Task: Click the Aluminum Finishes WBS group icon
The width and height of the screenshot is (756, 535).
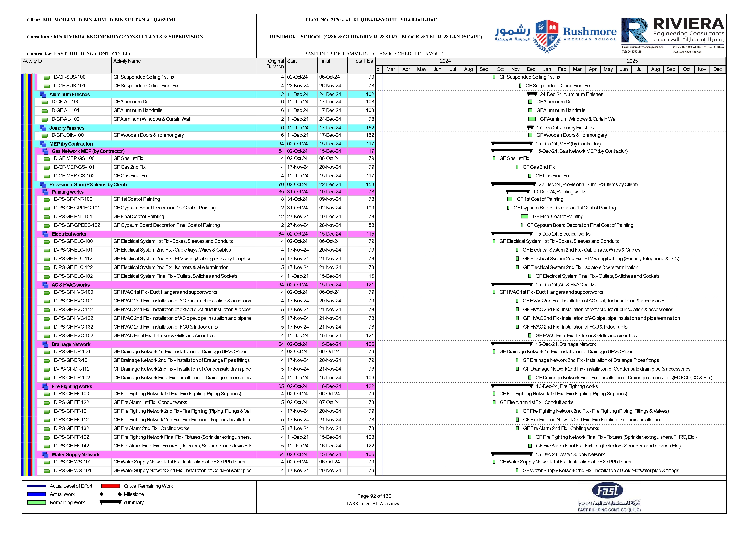Action: [x=43, y=95]
